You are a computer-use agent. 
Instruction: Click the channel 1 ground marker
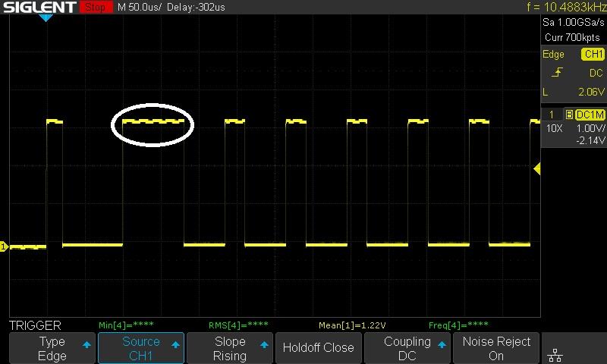coord(4,246)
